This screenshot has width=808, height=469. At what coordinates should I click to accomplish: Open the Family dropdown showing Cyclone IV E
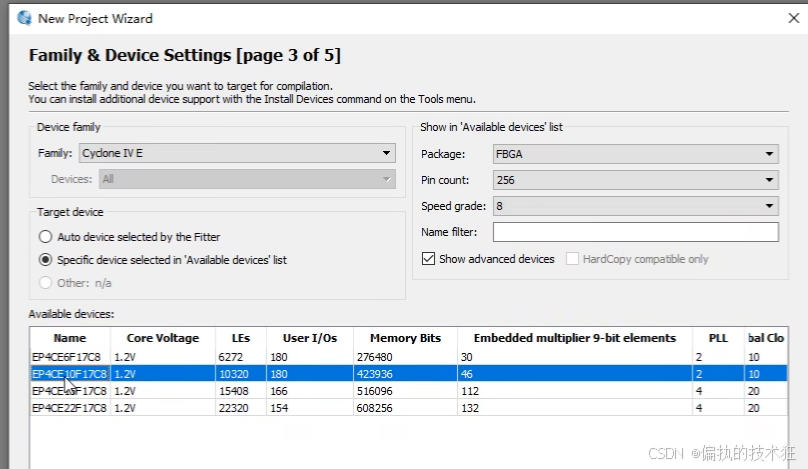pyautogui.click(x=237, y=153)
